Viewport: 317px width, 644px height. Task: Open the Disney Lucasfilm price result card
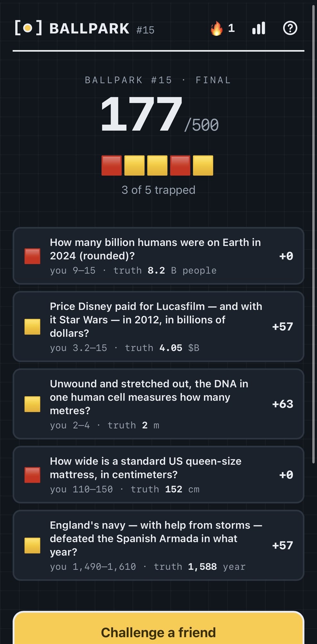coord(158,327)
